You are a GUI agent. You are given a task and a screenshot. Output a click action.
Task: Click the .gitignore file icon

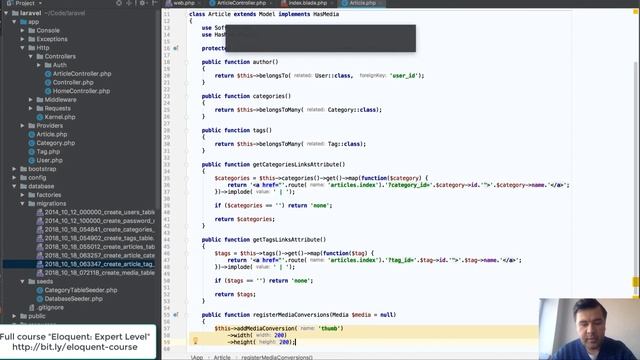pos(31,307)
